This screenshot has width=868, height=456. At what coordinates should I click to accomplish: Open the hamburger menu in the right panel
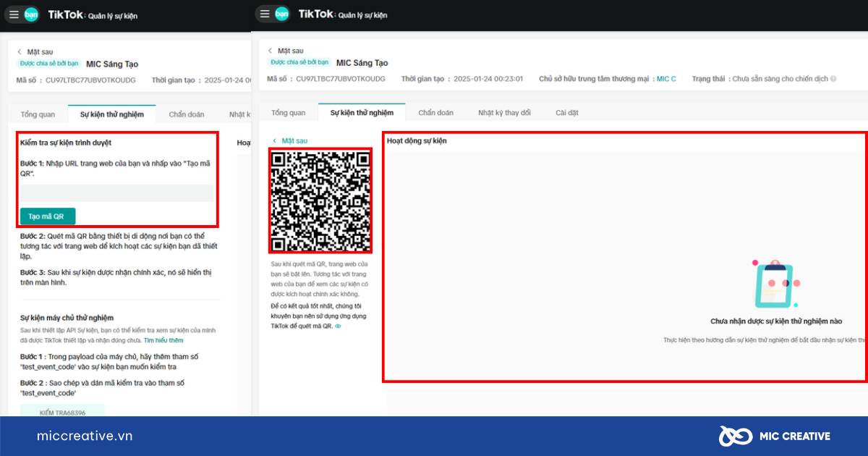(265, 14)
